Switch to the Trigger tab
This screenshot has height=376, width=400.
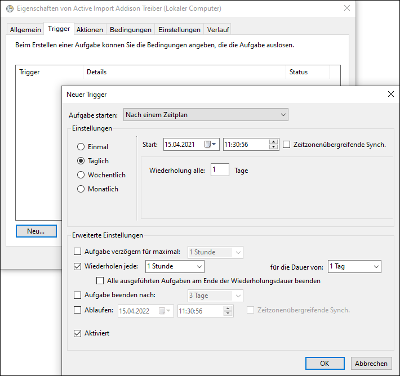point(59,29)
